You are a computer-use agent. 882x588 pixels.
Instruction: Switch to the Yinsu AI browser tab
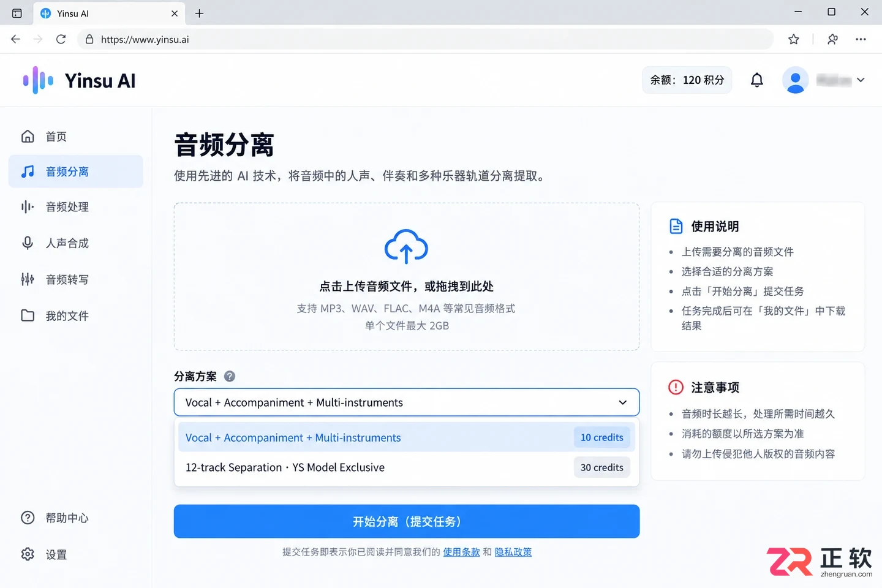[x=110, y=13]
